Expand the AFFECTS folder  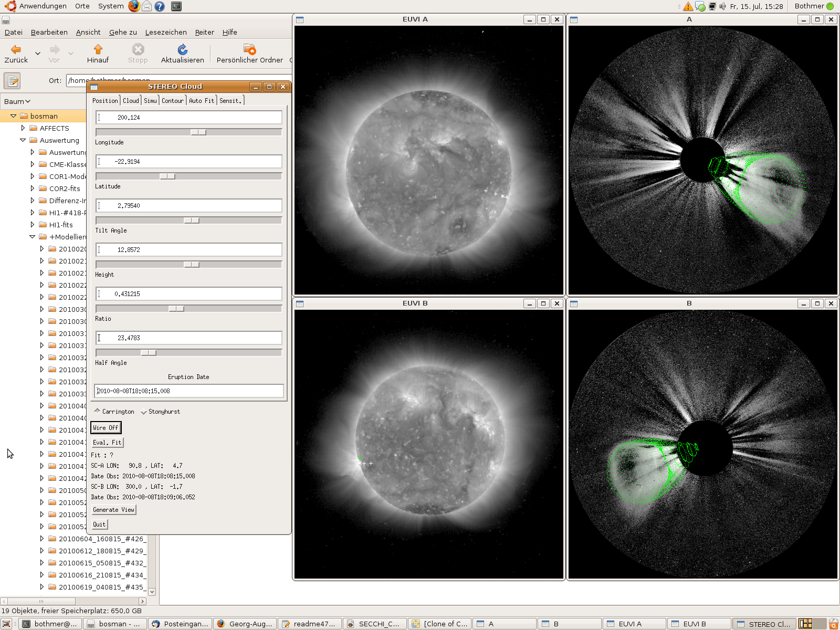pos(23,128)
